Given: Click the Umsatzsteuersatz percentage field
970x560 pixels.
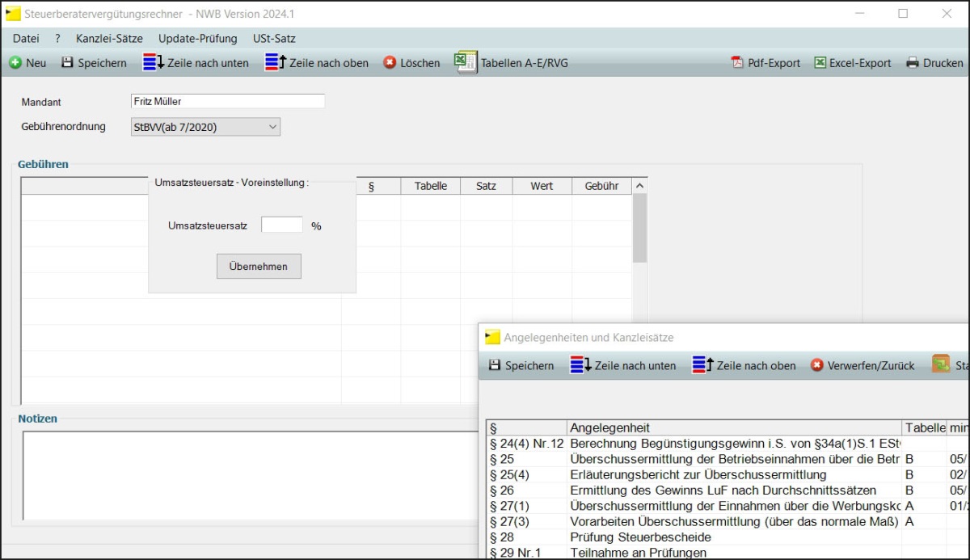Looking at the screenshot, I should (x=281, y=225).
